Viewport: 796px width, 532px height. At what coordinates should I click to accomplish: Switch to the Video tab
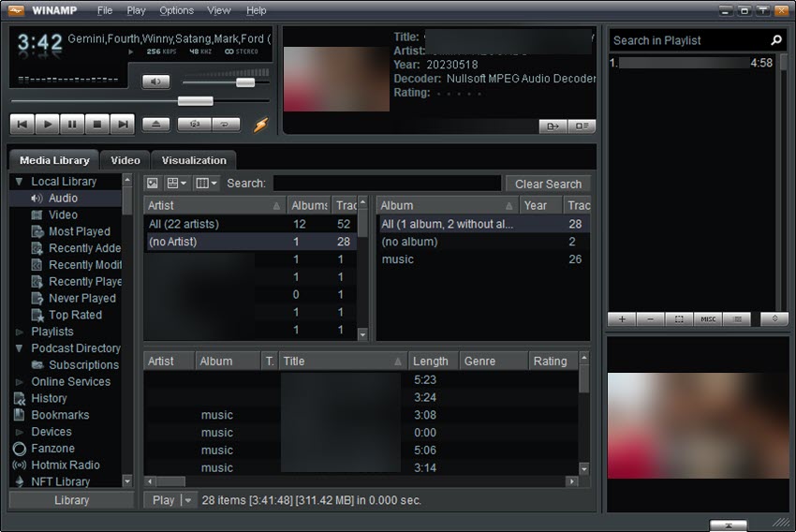[125, 160]
